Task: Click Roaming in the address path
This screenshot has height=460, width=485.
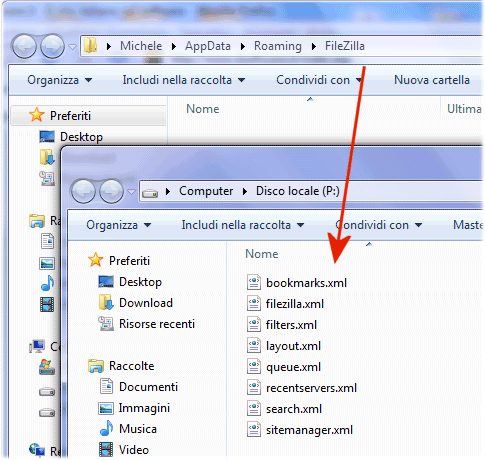Action: click(278, 46)
